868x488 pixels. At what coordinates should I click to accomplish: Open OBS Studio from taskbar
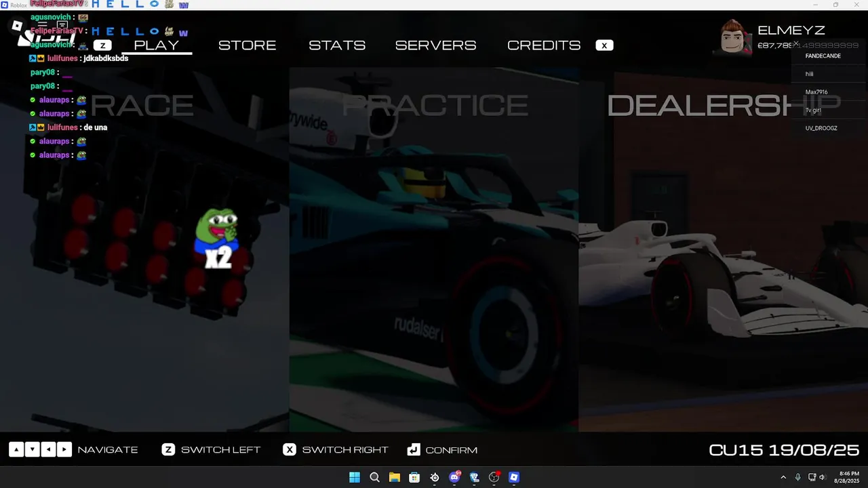pyautogui.click(x=494, y=477)
